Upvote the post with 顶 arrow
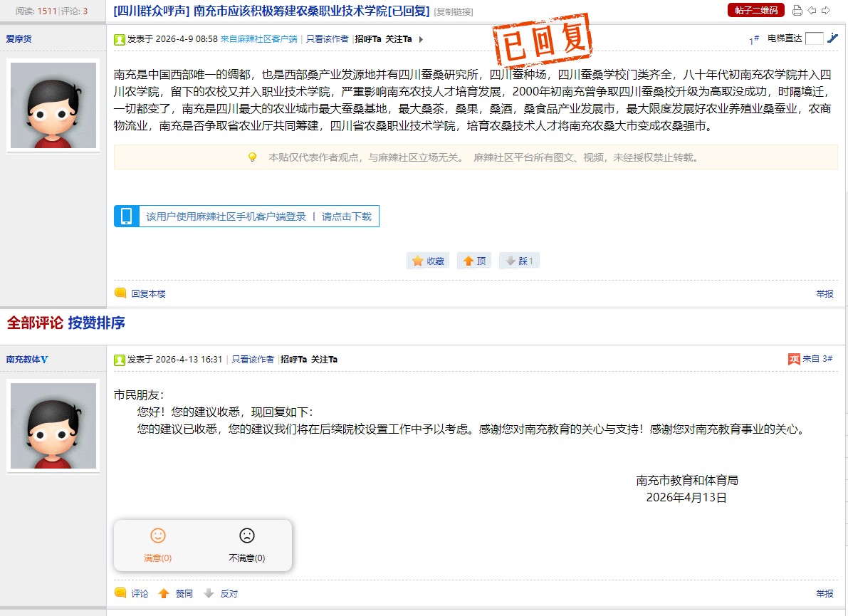848x616 pixels. pyautogui.click(x=474, y=261)
